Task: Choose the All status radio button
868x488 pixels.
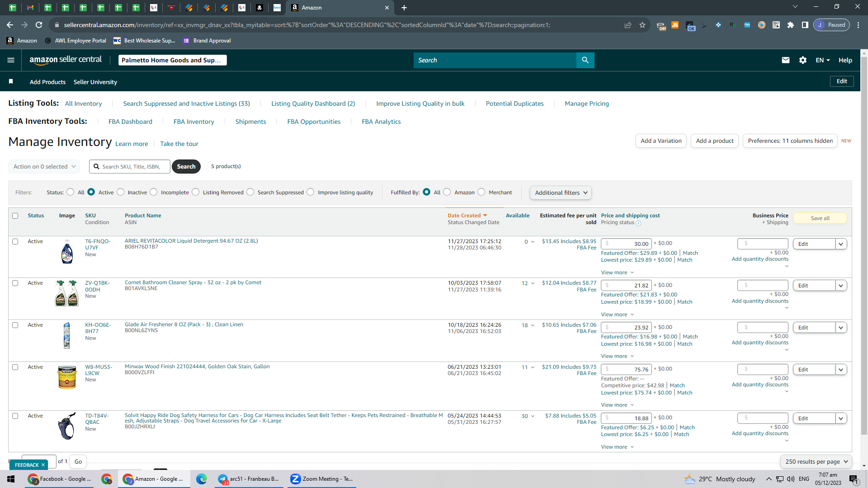Action: (70, 192)
